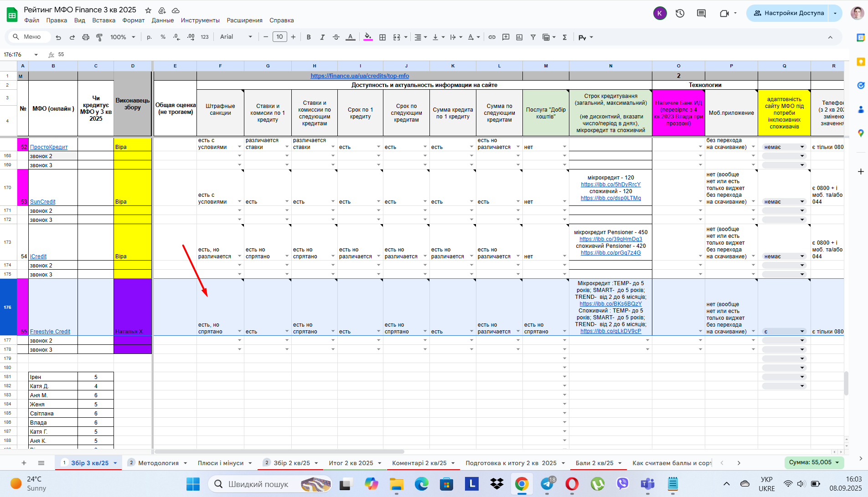Open the Данные menu
The height and width of the screenshot is (497, 868).
(x=163, y=20)
